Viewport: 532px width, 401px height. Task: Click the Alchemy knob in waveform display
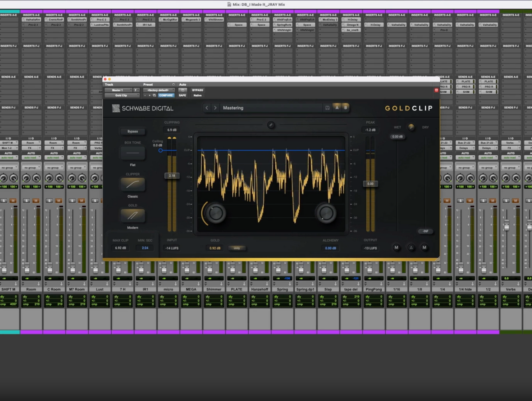(x=325, y=213)
